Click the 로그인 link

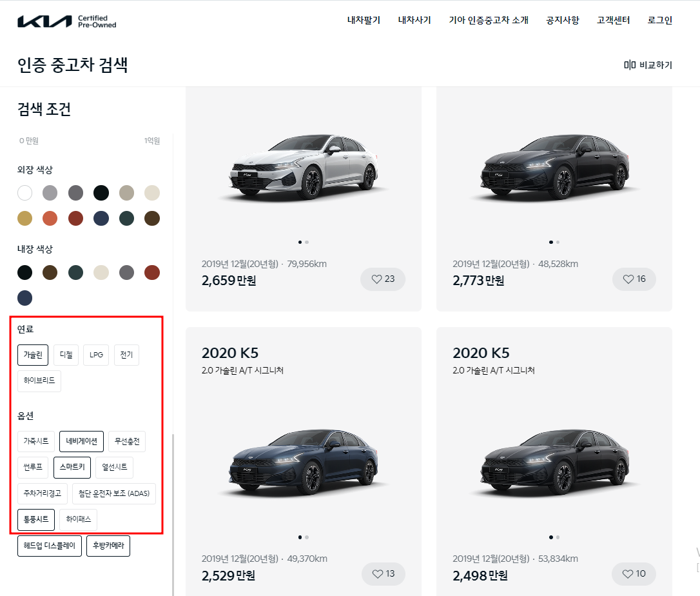click(660, 20)
